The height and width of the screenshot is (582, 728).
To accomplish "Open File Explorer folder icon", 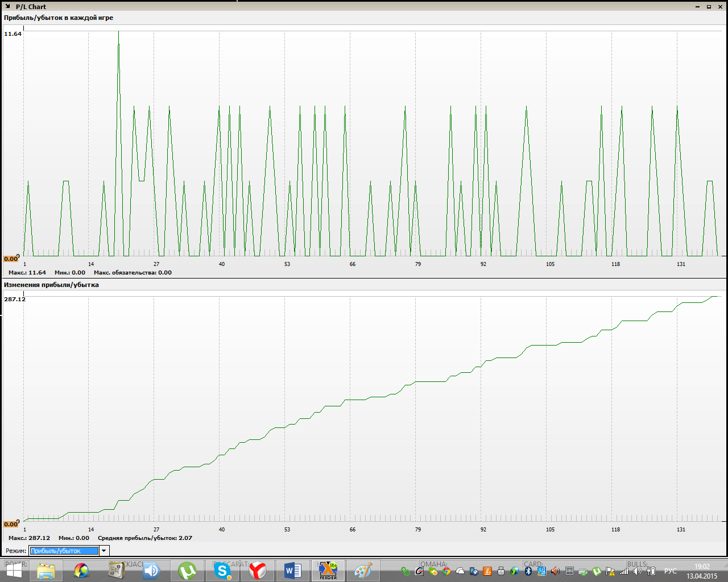I will (46, 571).
